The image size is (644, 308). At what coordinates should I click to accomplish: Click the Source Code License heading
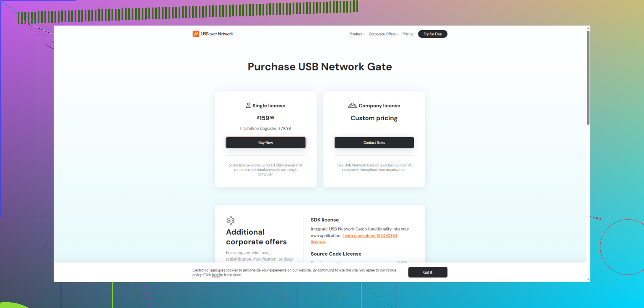tap(336, 254)
